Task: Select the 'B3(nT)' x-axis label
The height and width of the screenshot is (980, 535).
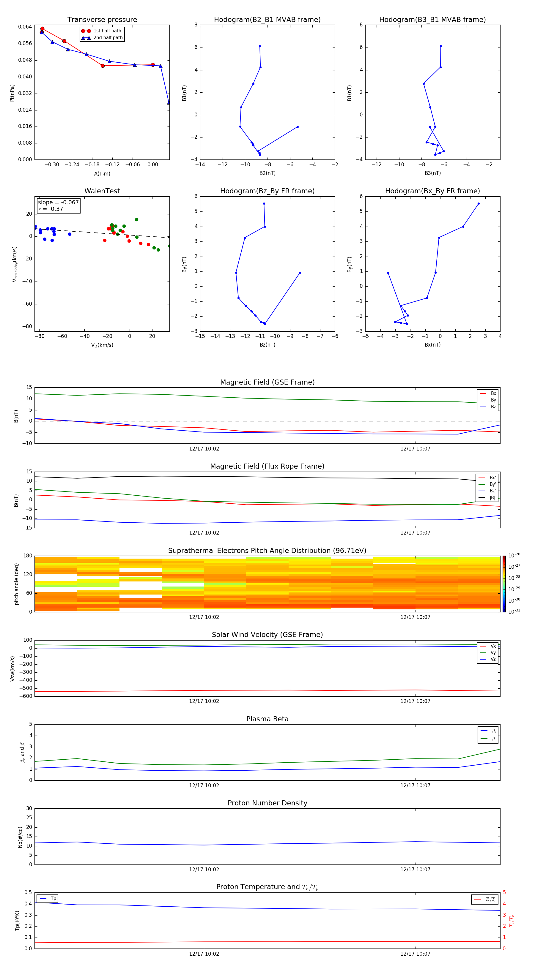Action: click(x=432, y=173)
